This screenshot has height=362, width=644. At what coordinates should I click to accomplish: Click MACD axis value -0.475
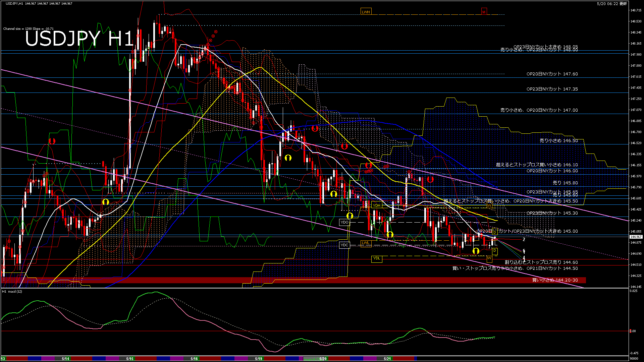point(634,353)
